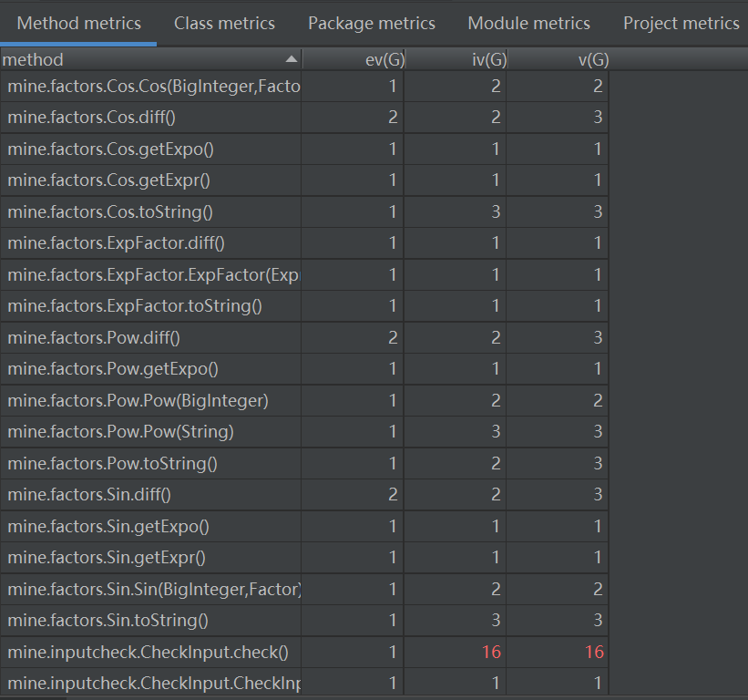Select row mine.factors.ExpFactor.toString()
Image resolution: width=748 pixels, height=700 pixels.
304,305
